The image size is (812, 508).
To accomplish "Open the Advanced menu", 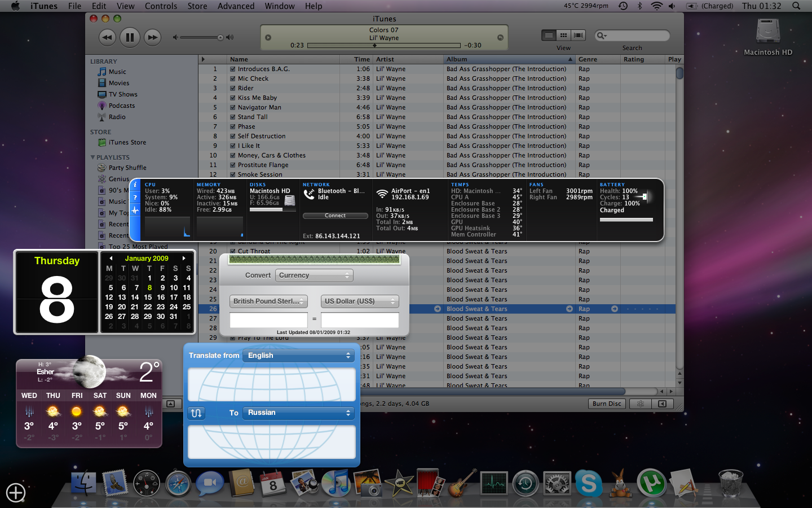I will (x=236, y=6).
